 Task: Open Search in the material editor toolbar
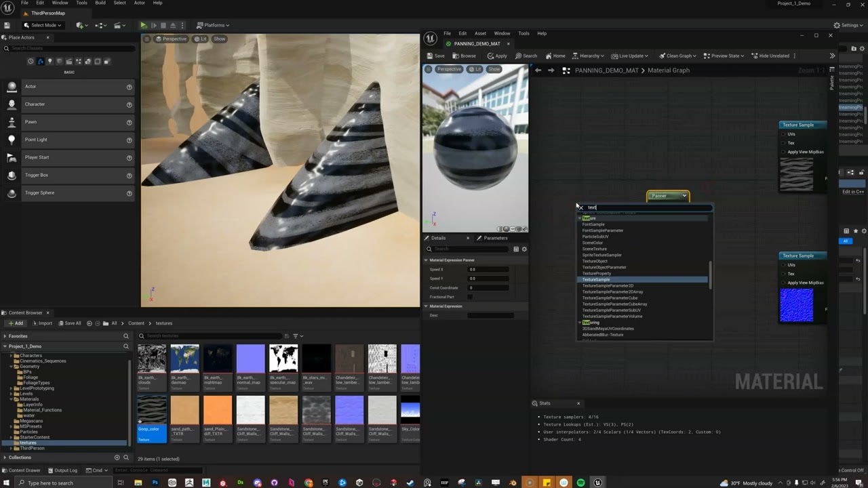coord(526,56)
